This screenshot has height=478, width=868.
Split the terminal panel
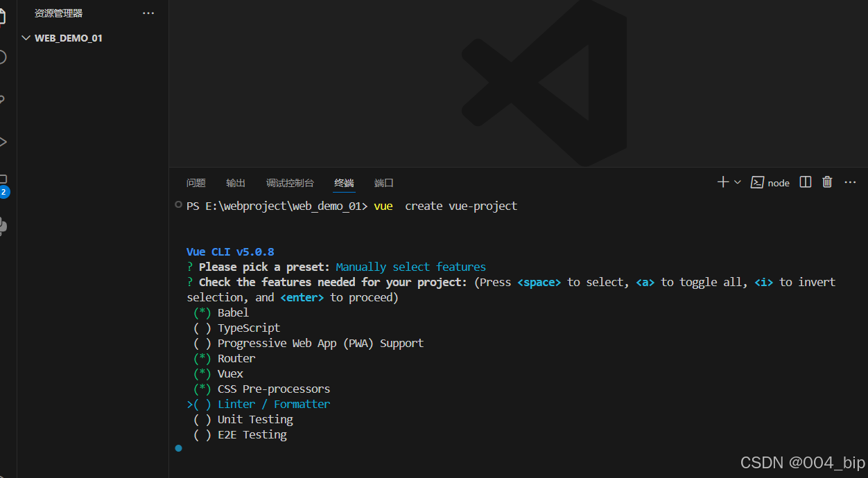(x=806, y=182)
